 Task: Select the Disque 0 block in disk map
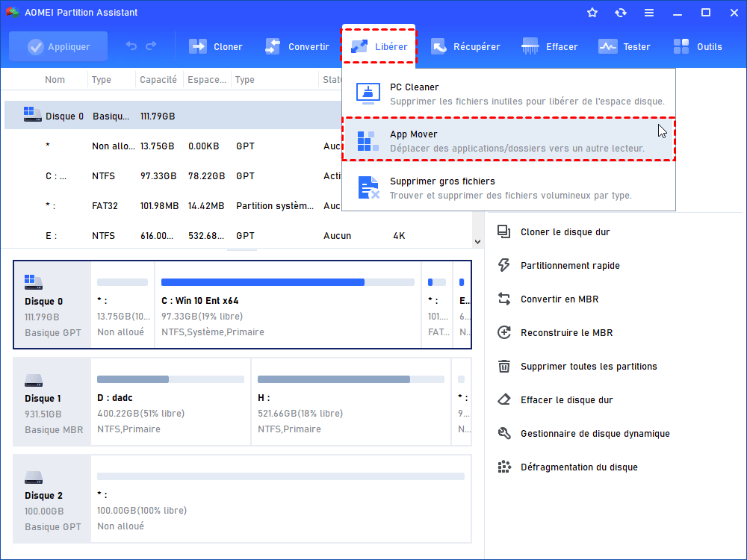[x=52, y=305]
